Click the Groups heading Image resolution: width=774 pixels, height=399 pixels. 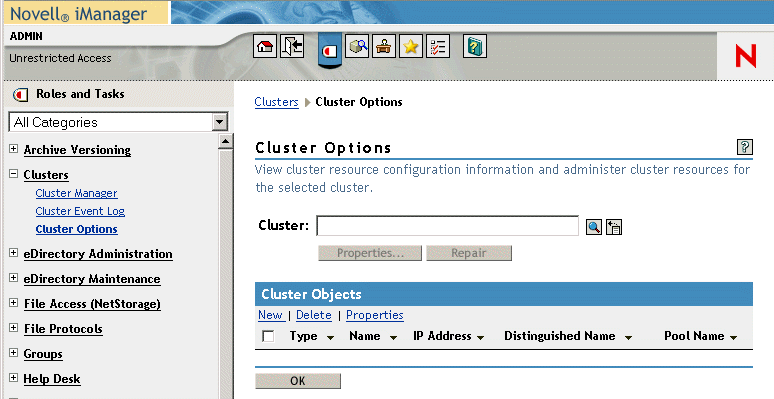43,355
